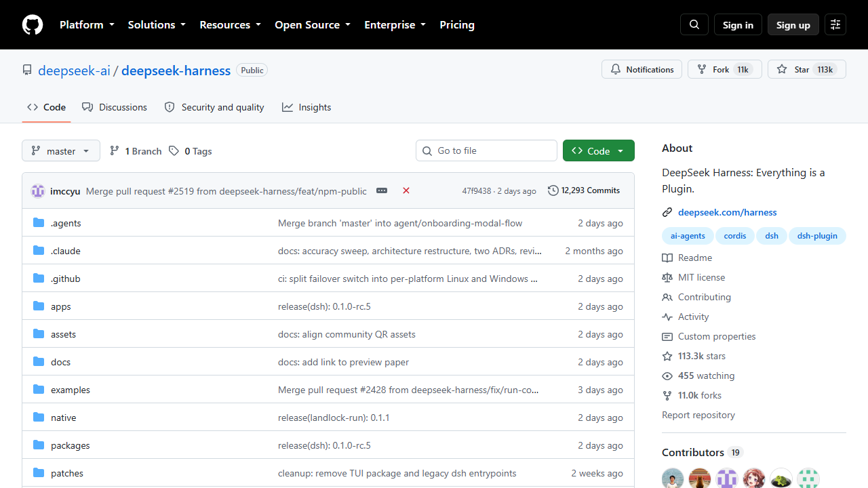Select the dsh-plugin topic tag
Screen dimensions: 868x488
pyautogui.click(x=817, y=236)
